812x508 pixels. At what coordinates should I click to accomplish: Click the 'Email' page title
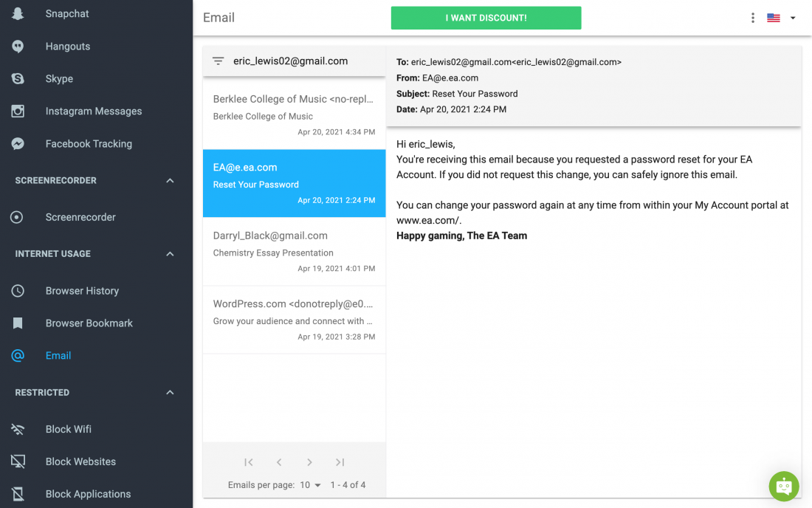(x=219, y=18)
